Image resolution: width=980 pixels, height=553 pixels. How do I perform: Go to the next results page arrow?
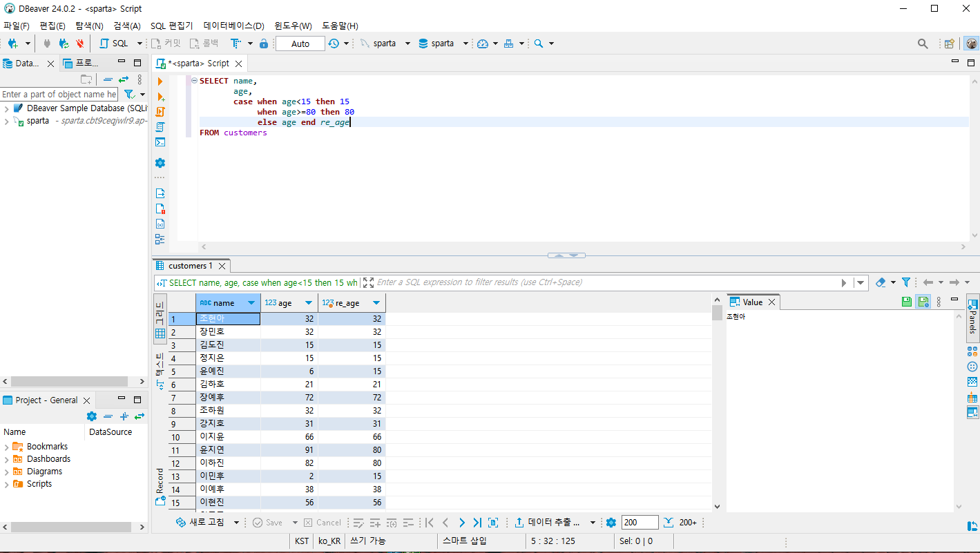click(x=461, y=523)
